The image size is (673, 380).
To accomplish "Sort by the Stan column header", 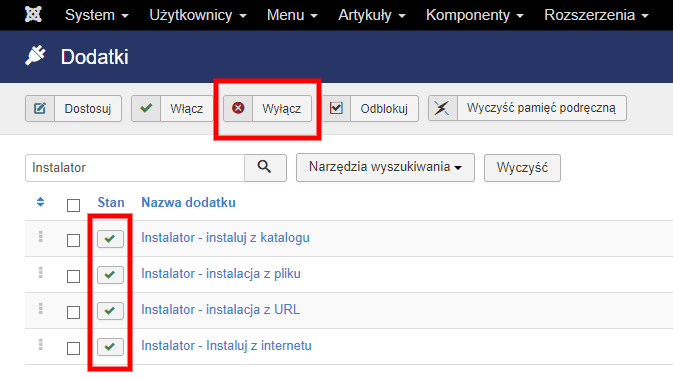I will pos(111,202).
